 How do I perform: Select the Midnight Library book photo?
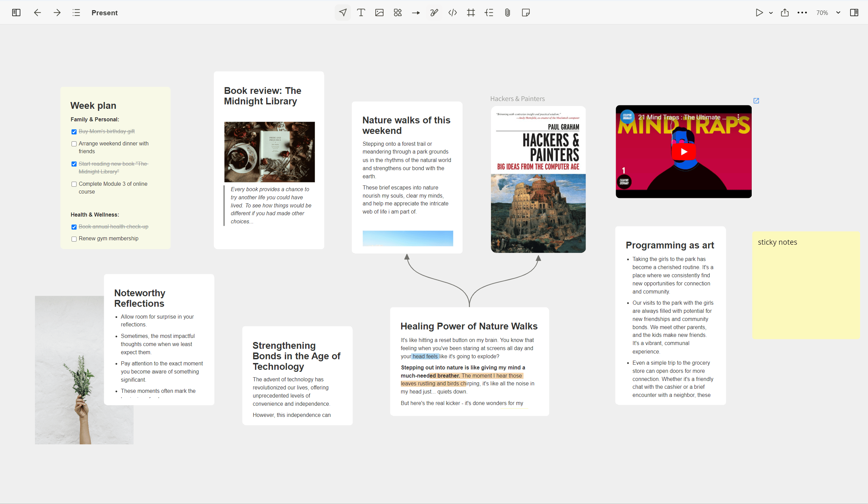click(x=269, y=152)
